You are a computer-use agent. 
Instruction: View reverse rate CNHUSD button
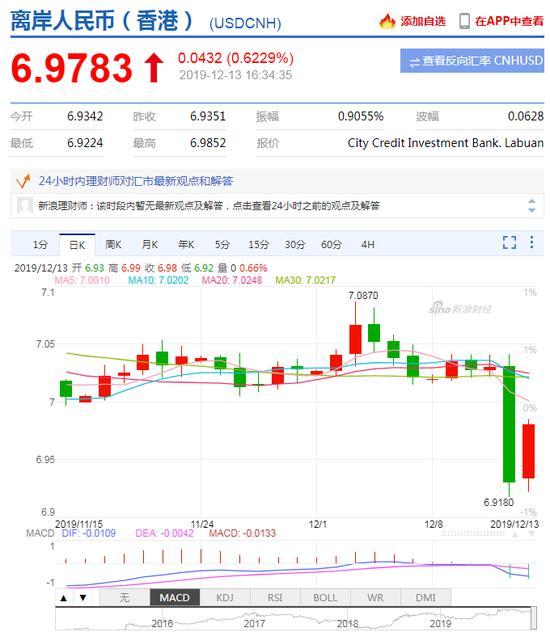472,61
